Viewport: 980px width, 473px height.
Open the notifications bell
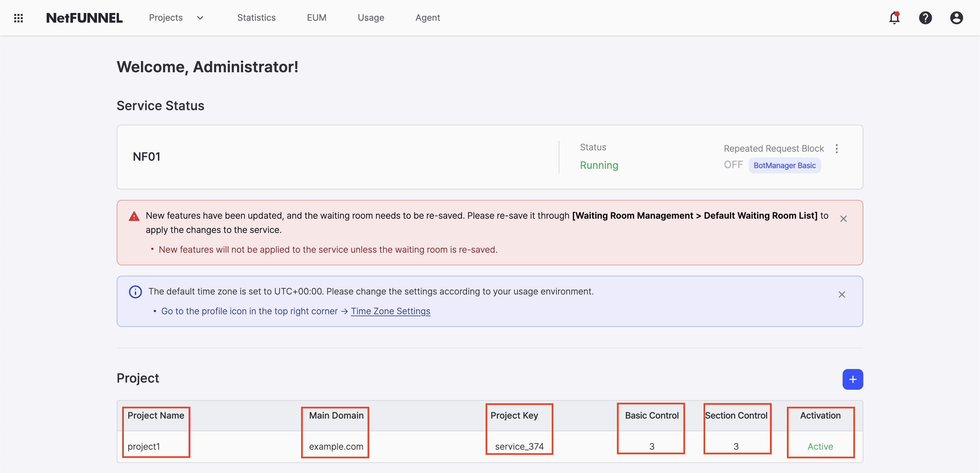pyautogui.click(x=894, y=18)
